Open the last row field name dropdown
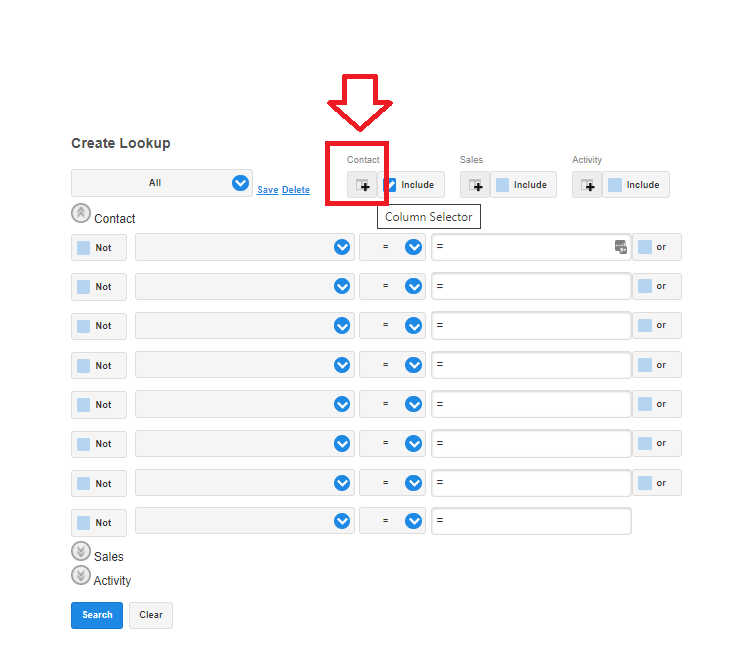Image resolution: width=754 pixels, height=658 pixels. pos(342,522)
